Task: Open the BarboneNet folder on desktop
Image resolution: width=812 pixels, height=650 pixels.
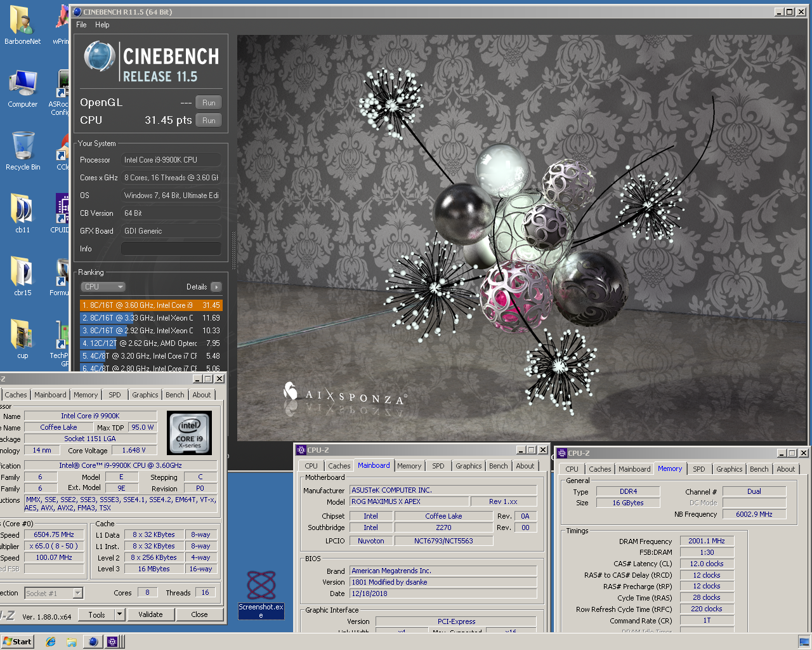Action: click(x=22, y=25)
